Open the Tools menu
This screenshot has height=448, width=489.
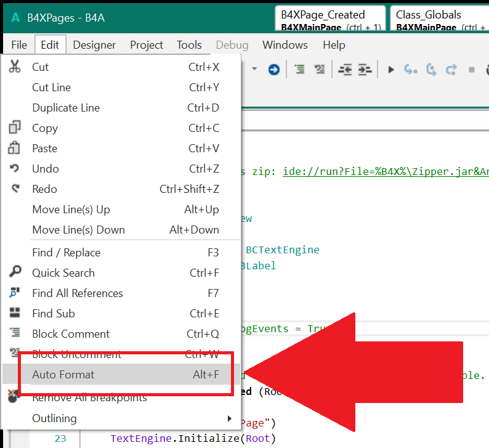tap(189, 45)
